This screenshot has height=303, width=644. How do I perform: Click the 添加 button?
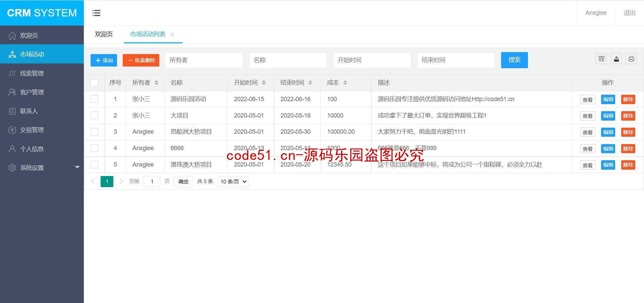pos(104,60)
